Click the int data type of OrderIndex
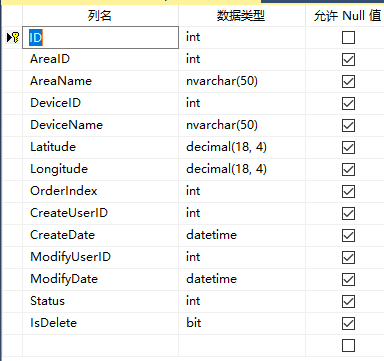384x361 pixels. coord(242,191)
